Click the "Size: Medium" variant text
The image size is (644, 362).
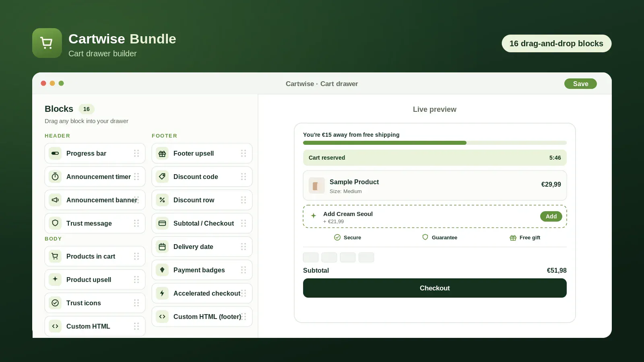click(346, 191)
